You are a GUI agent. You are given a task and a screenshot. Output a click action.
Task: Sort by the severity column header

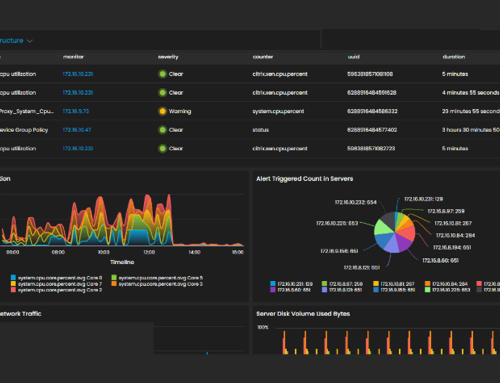168,57
